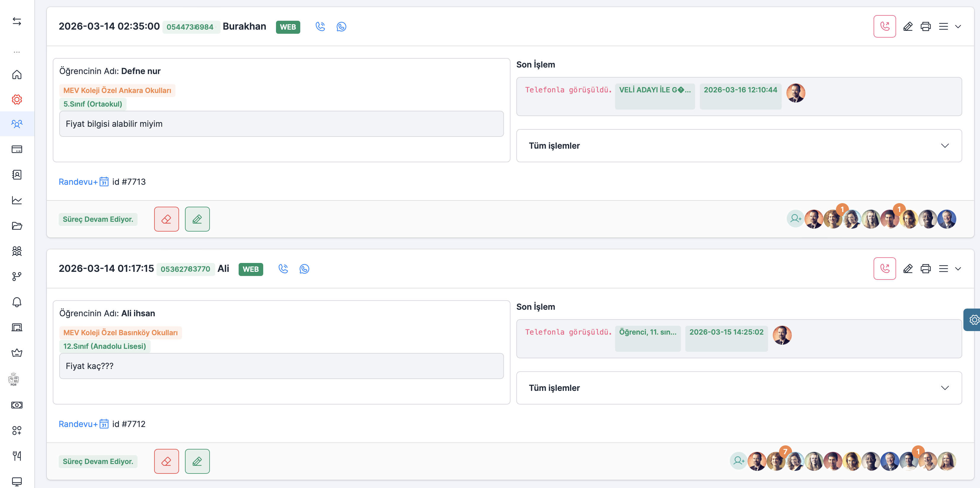Open the chart analytics icon in sidebar
980x488 pixels.
(17, 200)
